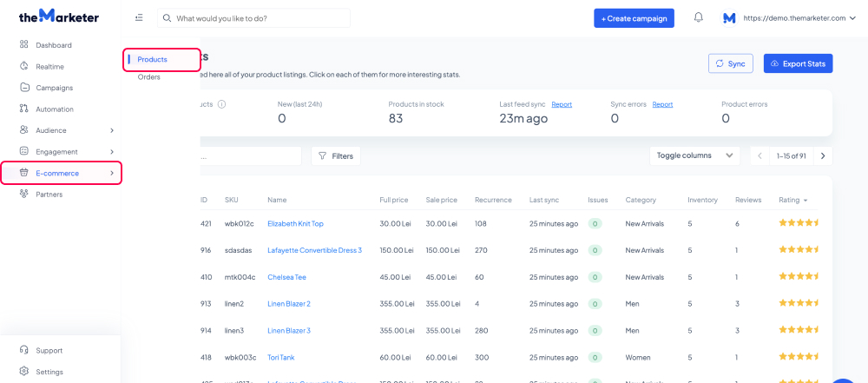The image size is (868, 383).
Task: Open the Filters button
Action: point(336,155)
